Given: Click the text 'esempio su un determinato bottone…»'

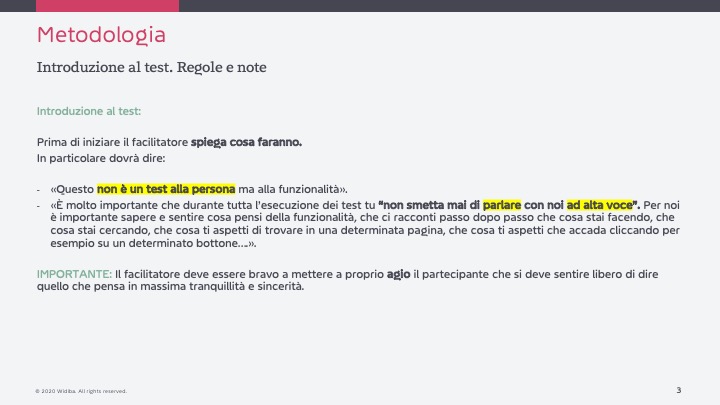Looking at the screenshot, I should click(x=153, y=243).
